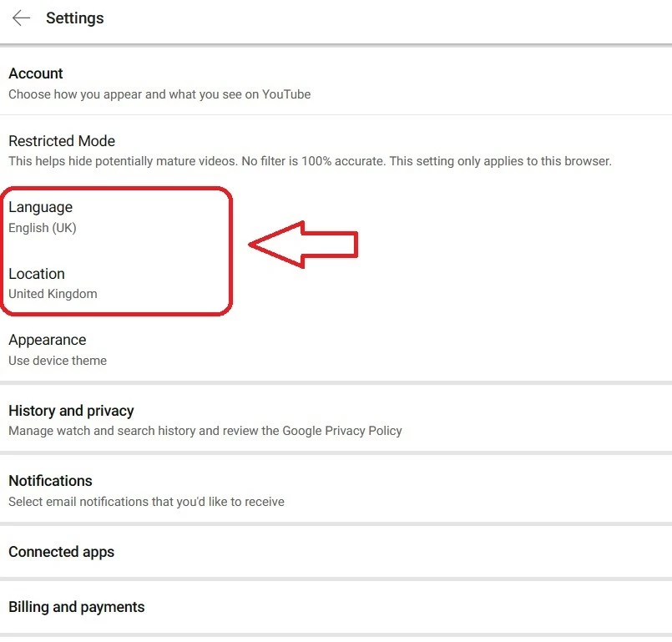Viewport: 672px width, 642px height.
Task: Open the Connected apps section
Action: (336, 552)
